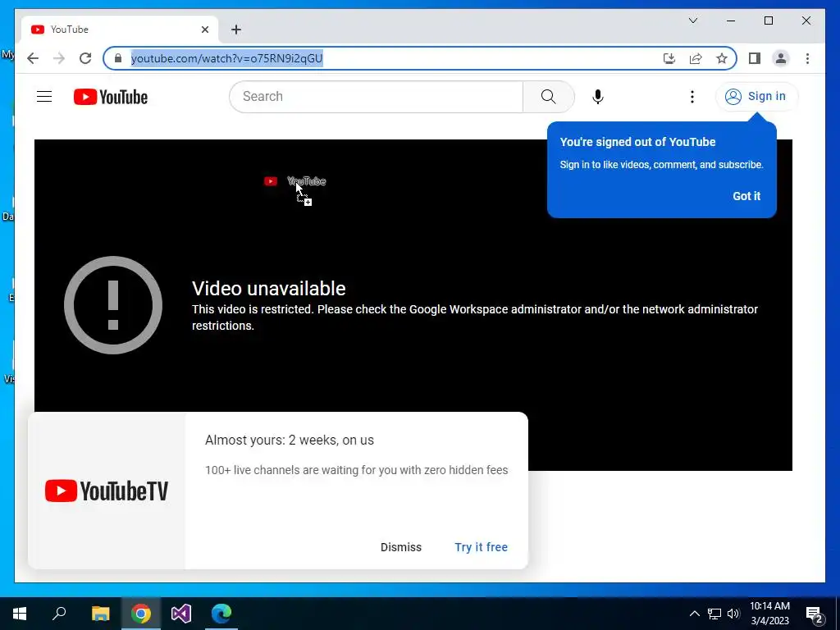Close the YouTube tab
Viewport: 840px width, 630px height.
coord(204,30)
